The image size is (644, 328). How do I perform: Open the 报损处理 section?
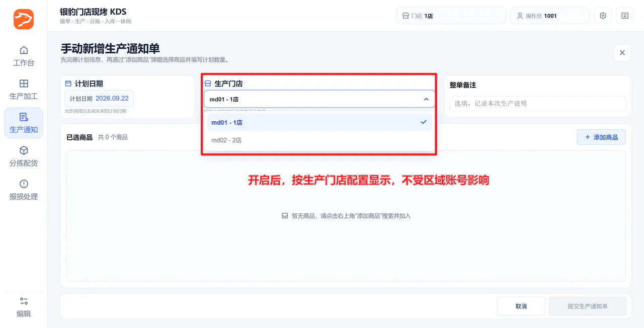click(x=24, y=190)
